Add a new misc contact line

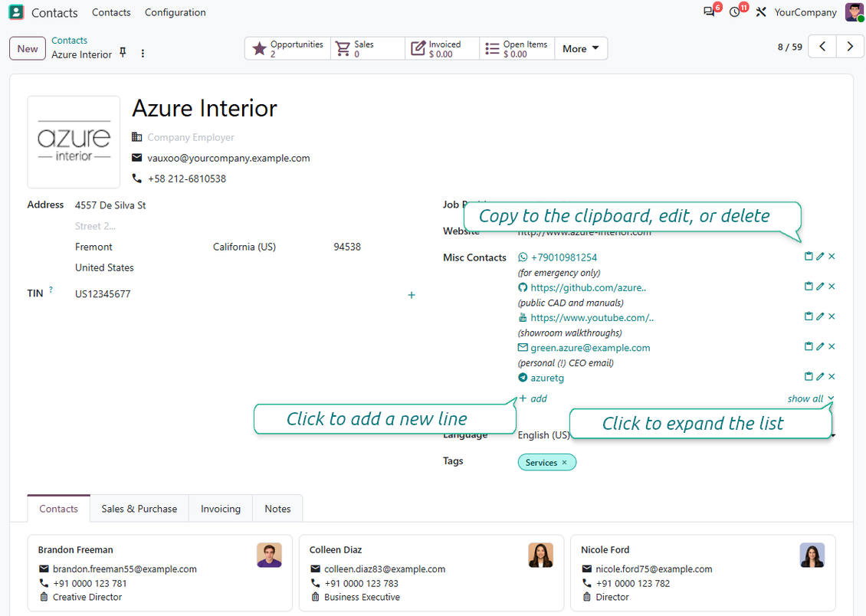(x=533, y=398)
